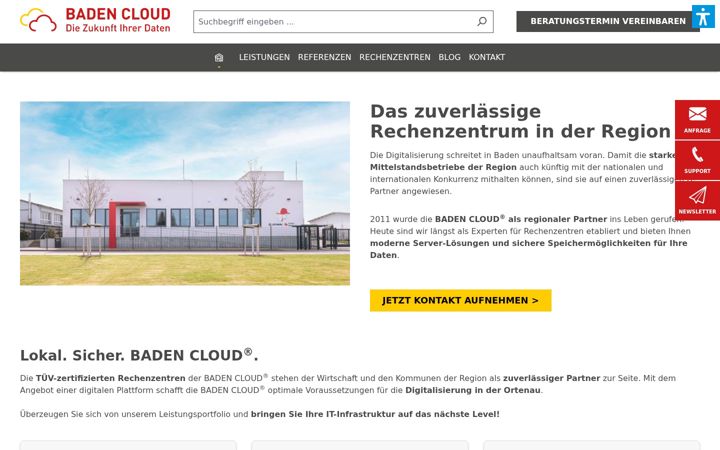Open the Kontakt menu item

[487, 57]
